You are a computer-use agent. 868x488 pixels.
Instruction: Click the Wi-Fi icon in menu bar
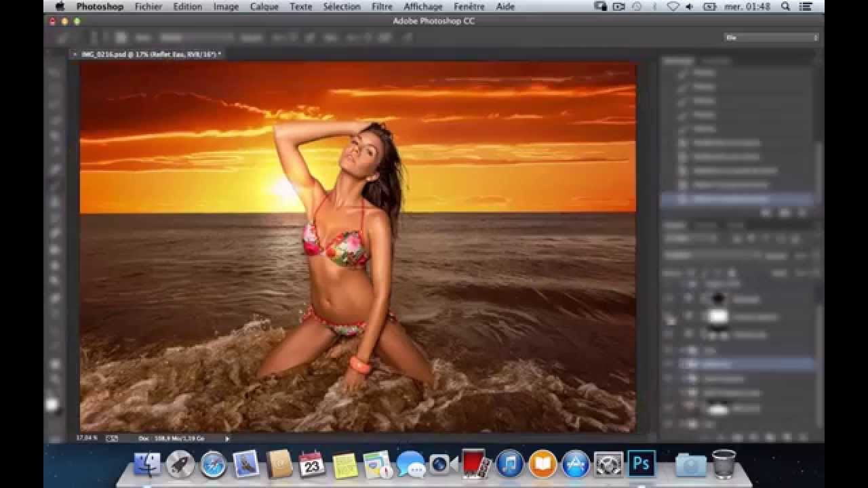[673, 7]
